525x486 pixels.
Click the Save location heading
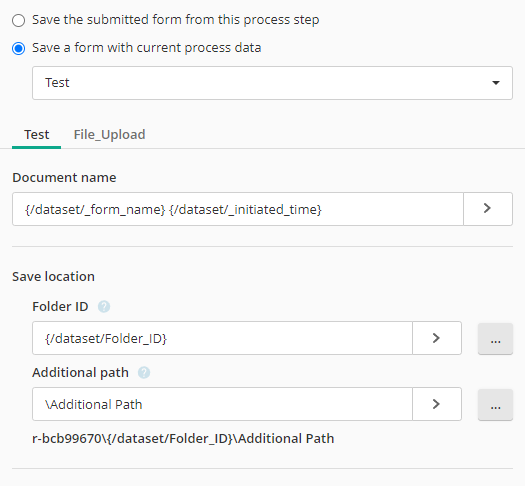coord(54,276)
